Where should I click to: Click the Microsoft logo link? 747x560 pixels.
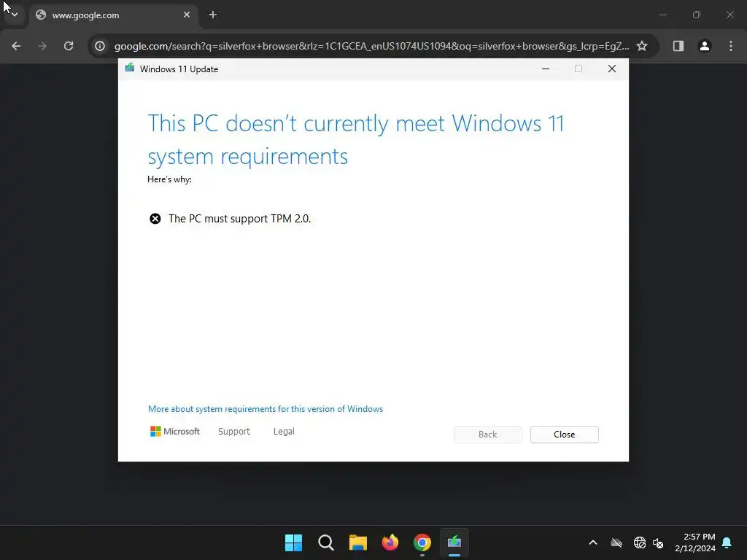pyautogui.click(x=175, y=432)
